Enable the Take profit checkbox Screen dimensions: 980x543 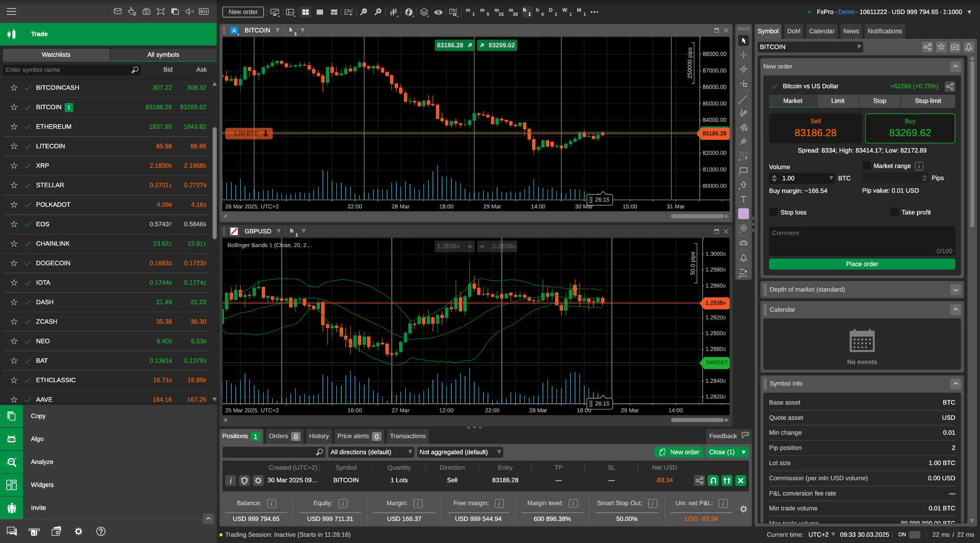[x=894, y=212]
